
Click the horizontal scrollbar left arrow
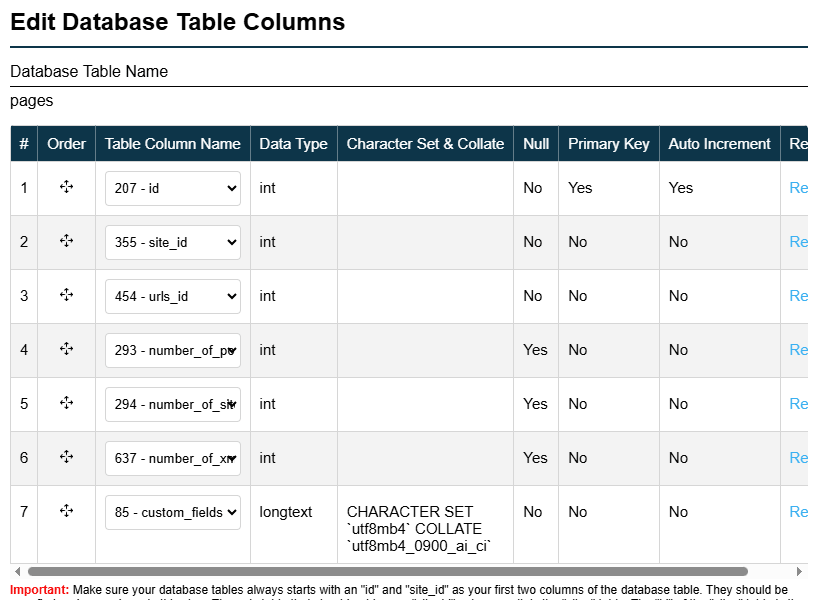[x=18, y=571]
